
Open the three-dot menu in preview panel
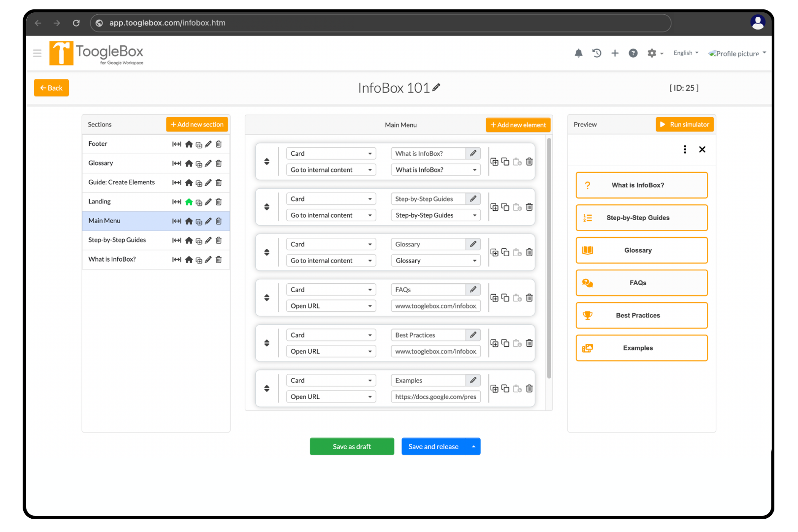pyautogui.click(x=684, y=149)
